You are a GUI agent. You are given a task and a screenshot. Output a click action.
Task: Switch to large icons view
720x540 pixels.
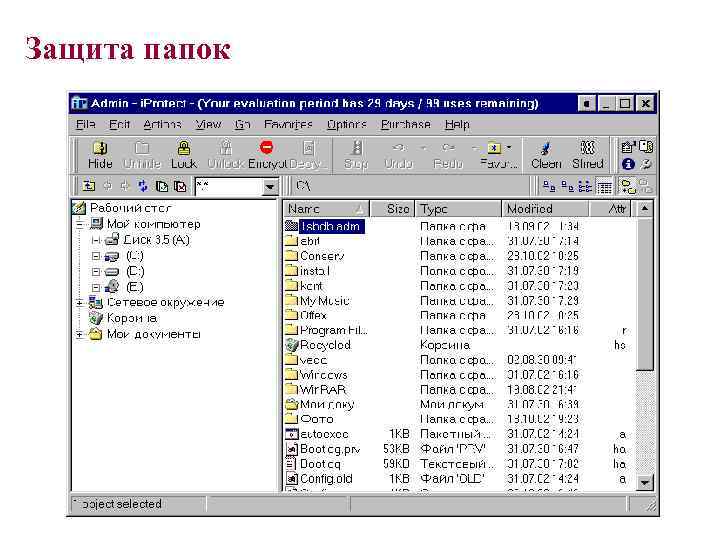(x=549, y=186)
